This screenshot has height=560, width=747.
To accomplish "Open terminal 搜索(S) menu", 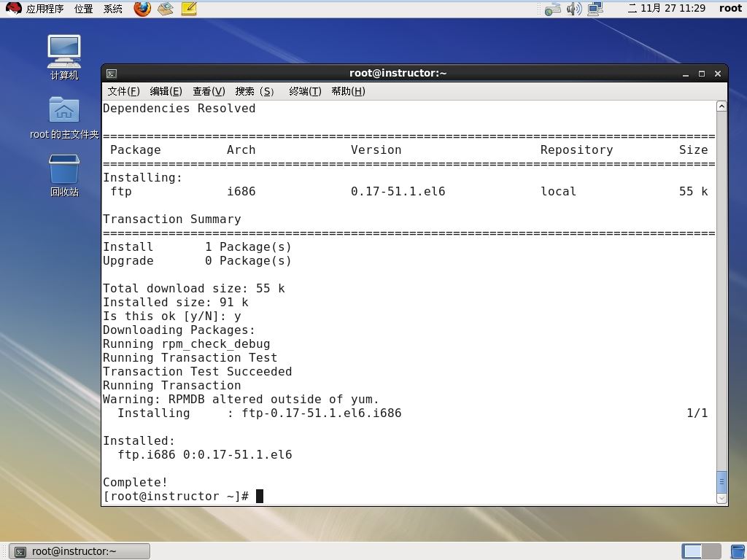I will coord(255,91).
